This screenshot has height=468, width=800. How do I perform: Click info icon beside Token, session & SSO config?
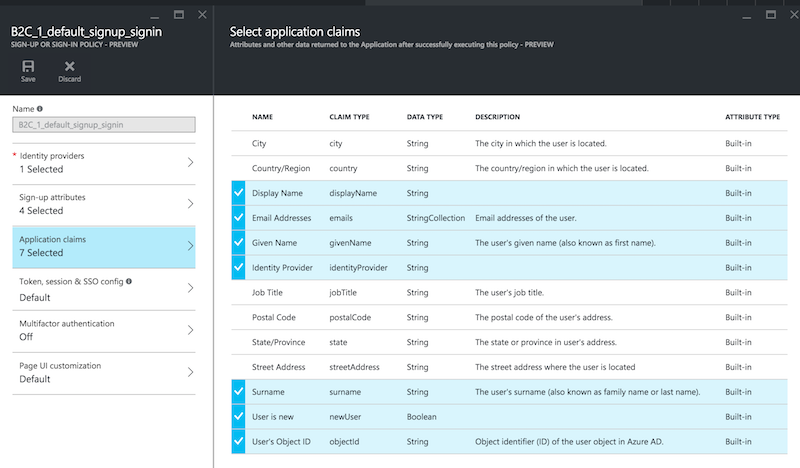pos(129,281)
